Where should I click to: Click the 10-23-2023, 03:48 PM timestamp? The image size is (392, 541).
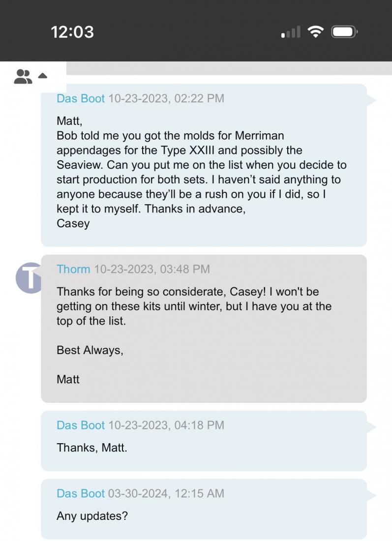[x=151, y=269]
